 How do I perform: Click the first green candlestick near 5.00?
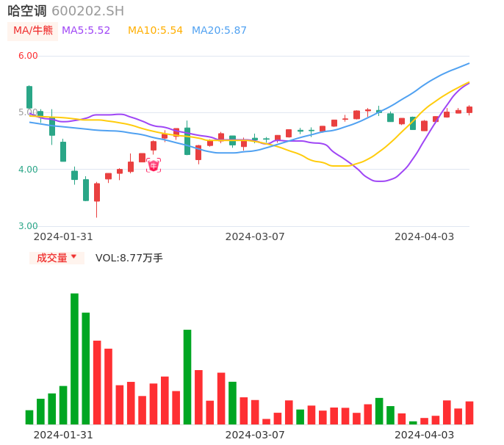click(29, 98)
